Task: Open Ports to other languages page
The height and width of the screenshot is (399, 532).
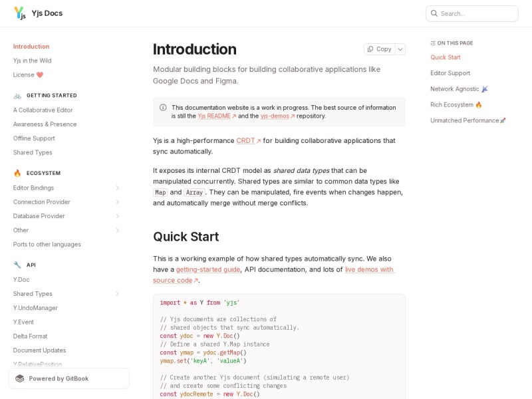Action: pos(47,245)
